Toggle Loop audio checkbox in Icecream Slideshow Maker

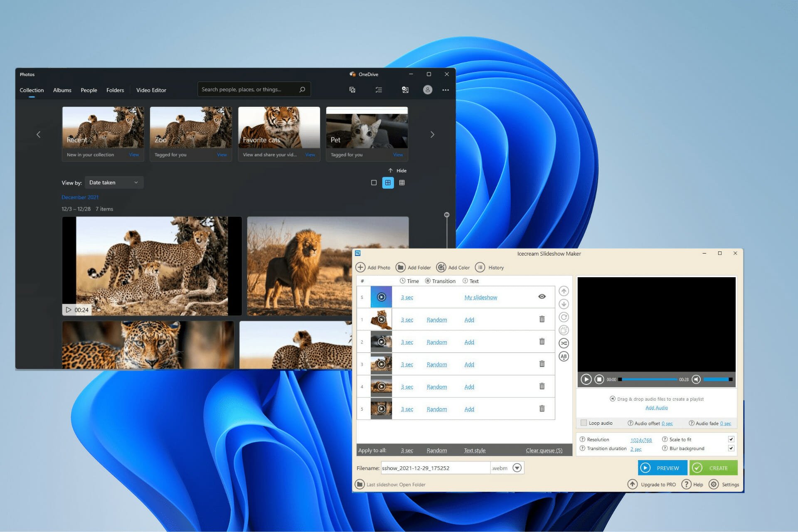584,423
